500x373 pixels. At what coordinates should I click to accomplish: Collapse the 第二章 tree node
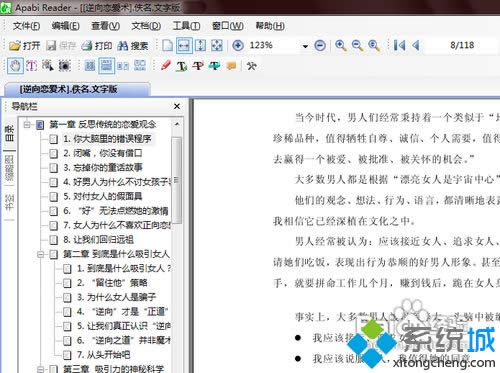coord(41,255)
